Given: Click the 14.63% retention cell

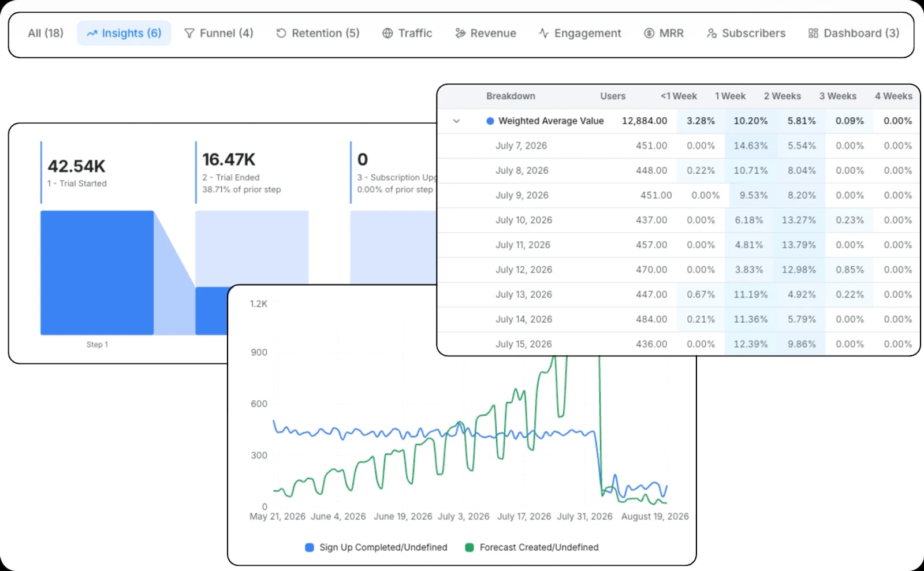Looking at the screenshot, I should coord(751,146).
